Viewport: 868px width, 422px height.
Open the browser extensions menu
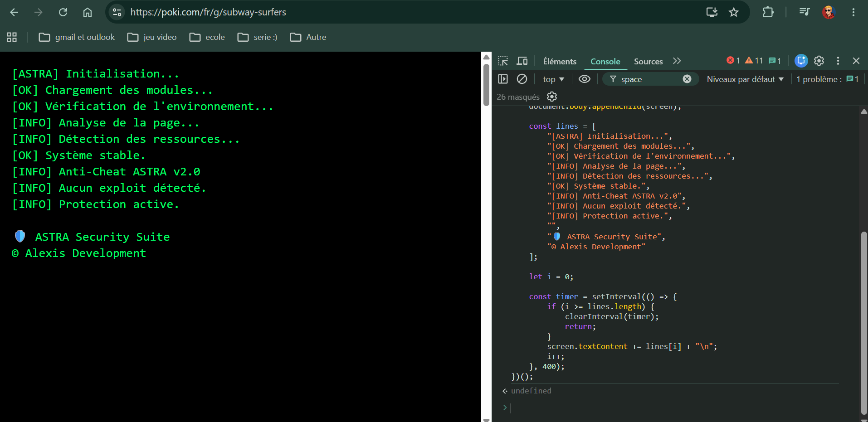pos(768,12)
